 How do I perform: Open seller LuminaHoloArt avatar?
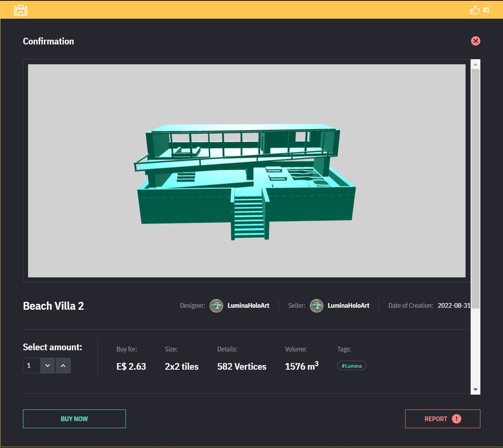[317, 306]
